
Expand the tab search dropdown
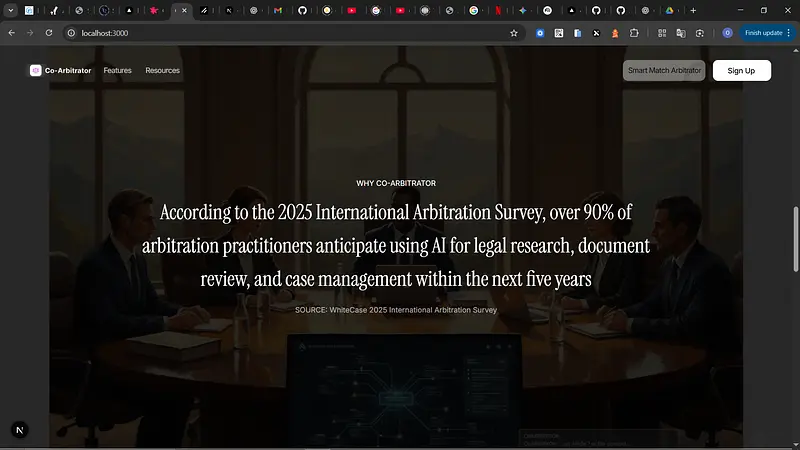click(x=9, y=10)
